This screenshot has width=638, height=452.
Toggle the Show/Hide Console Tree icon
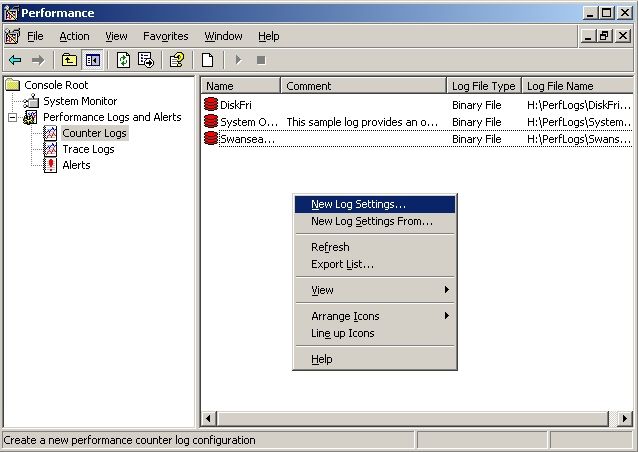coord(93,60)
